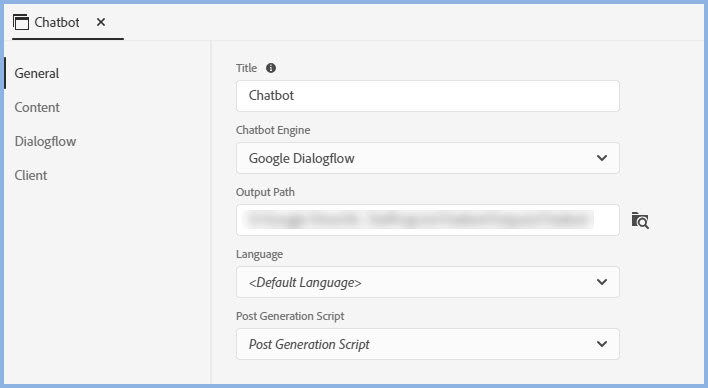
Task: Go to the Client section
Action: (31, 175)
